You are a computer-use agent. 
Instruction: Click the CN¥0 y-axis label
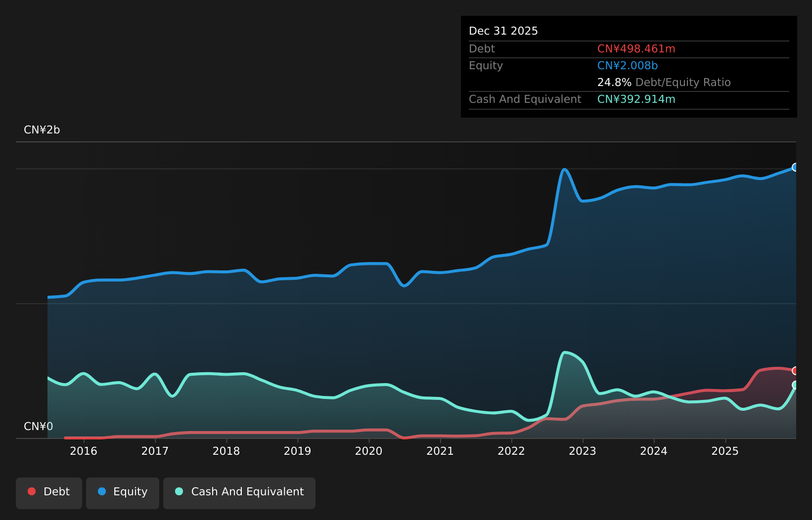(39, 427)
